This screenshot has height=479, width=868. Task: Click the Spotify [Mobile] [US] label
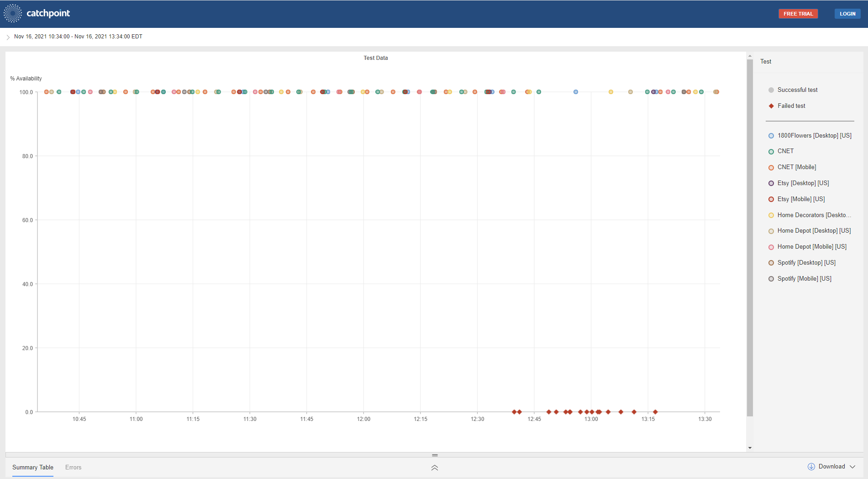tap(804, 279)
